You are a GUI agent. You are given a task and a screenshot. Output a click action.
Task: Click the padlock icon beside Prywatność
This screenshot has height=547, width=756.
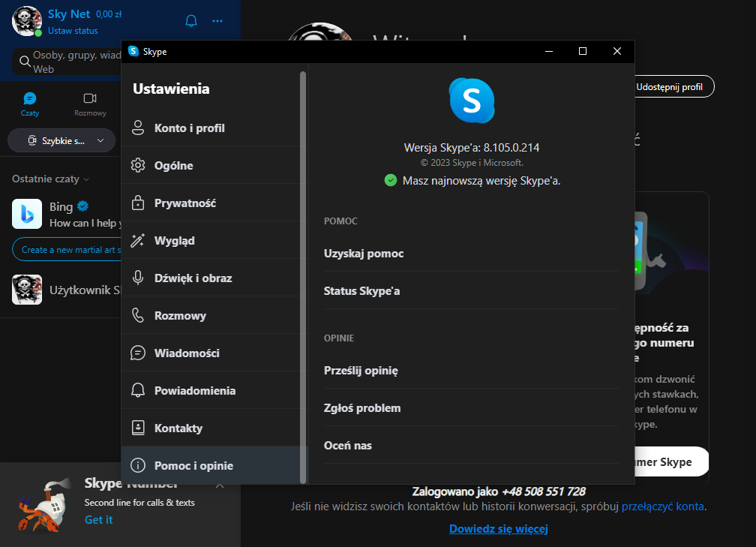138,203
